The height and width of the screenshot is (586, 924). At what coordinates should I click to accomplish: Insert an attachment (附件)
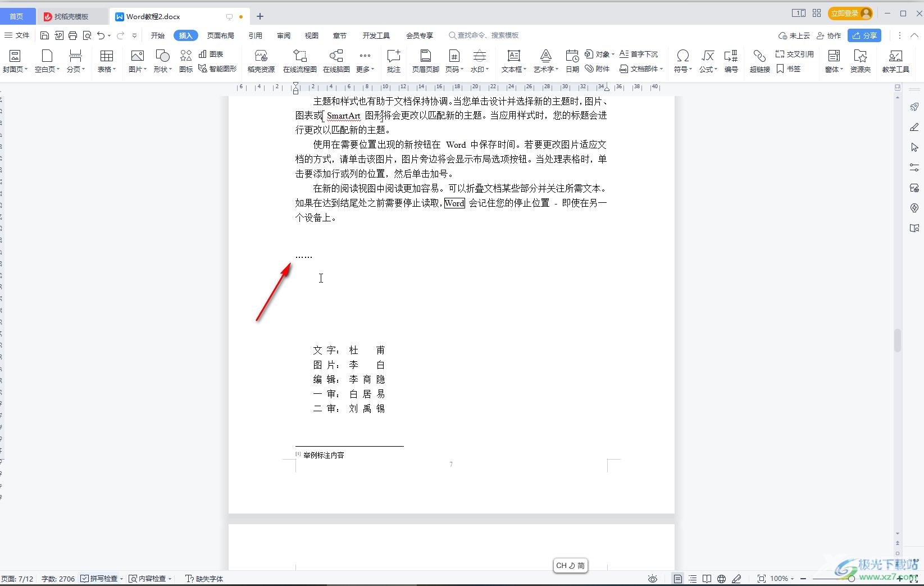597,69
